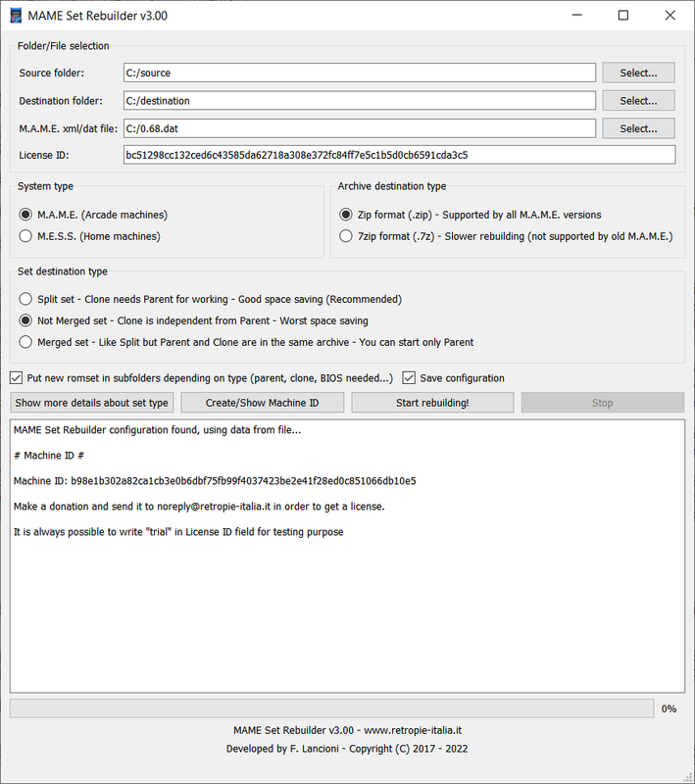Viewport: 695px width, 784px height.
Task: Open Create/Show Machine ID
Action: click(262, 403)
